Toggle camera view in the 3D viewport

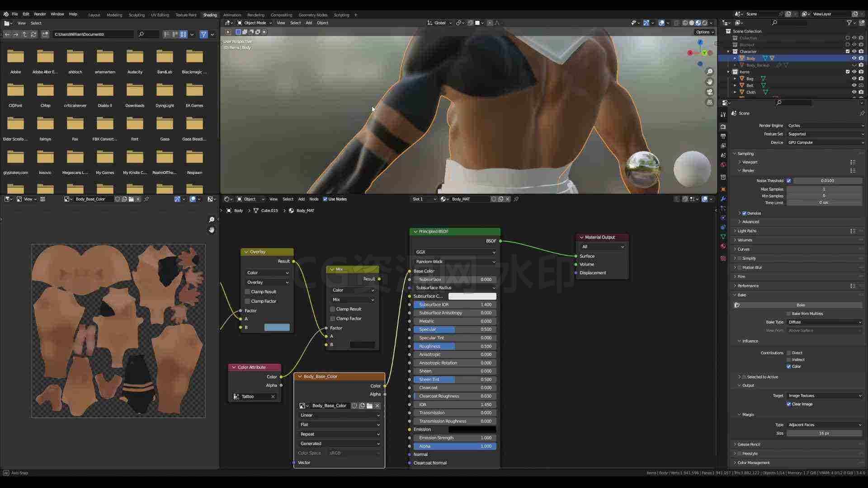pos(709,92)
